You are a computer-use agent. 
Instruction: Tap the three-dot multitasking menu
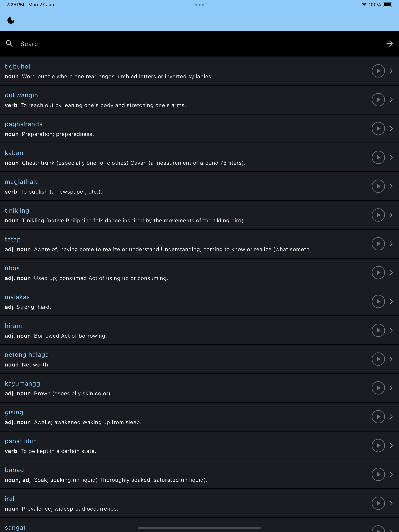click(199, 4)
